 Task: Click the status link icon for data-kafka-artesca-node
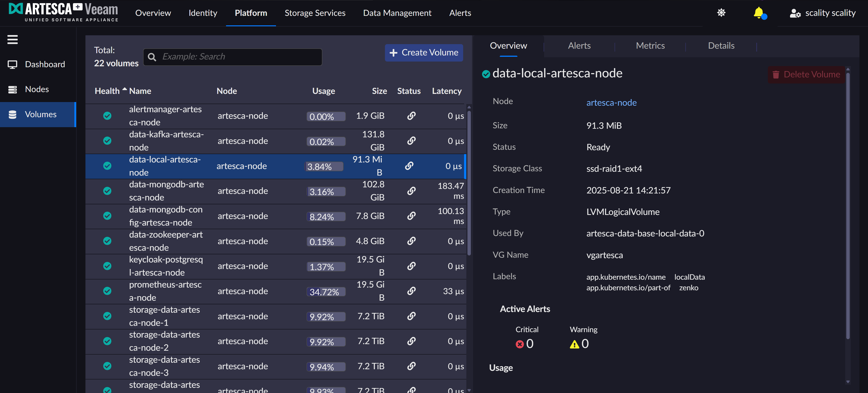(x=411, y=141)
